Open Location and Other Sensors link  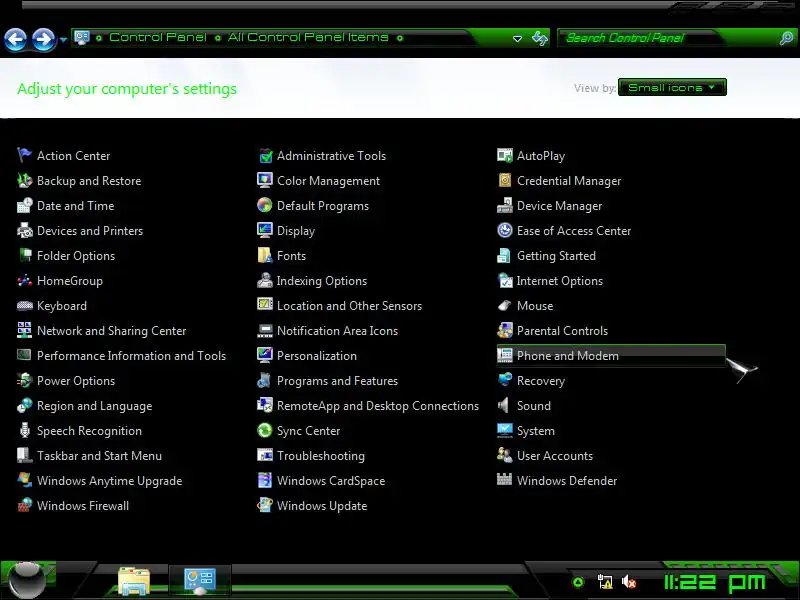click(349, 306)
